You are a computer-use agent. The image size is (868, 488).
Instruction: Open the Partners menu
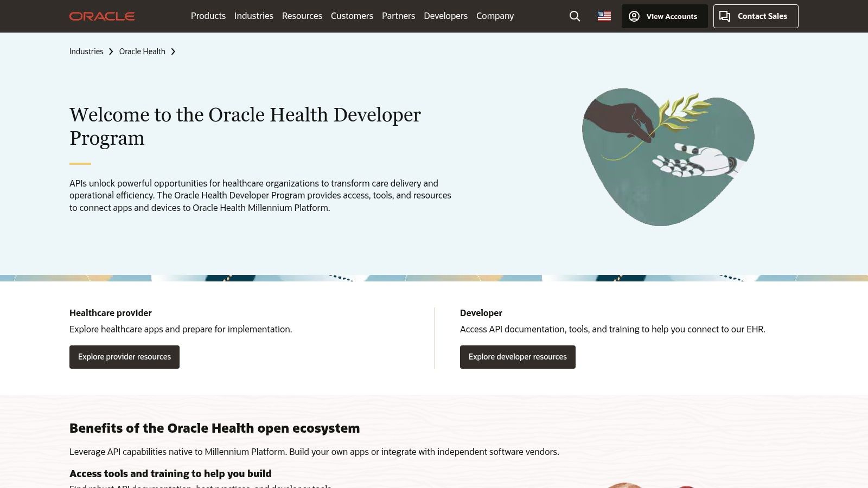coord(398,16)
